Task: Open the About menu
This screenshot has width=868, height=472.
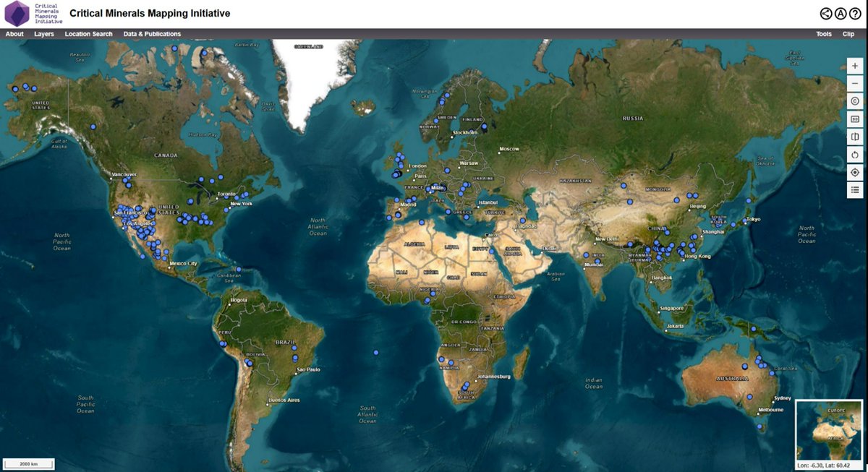Action: pos(14,34)
